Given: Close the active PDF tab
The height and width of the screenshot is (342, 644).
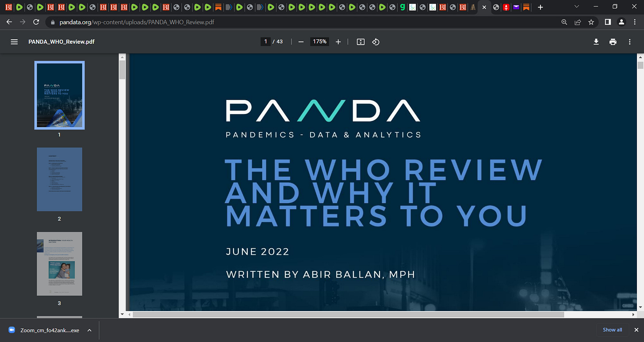Looking at the screenshot, I should coord(484,7).
